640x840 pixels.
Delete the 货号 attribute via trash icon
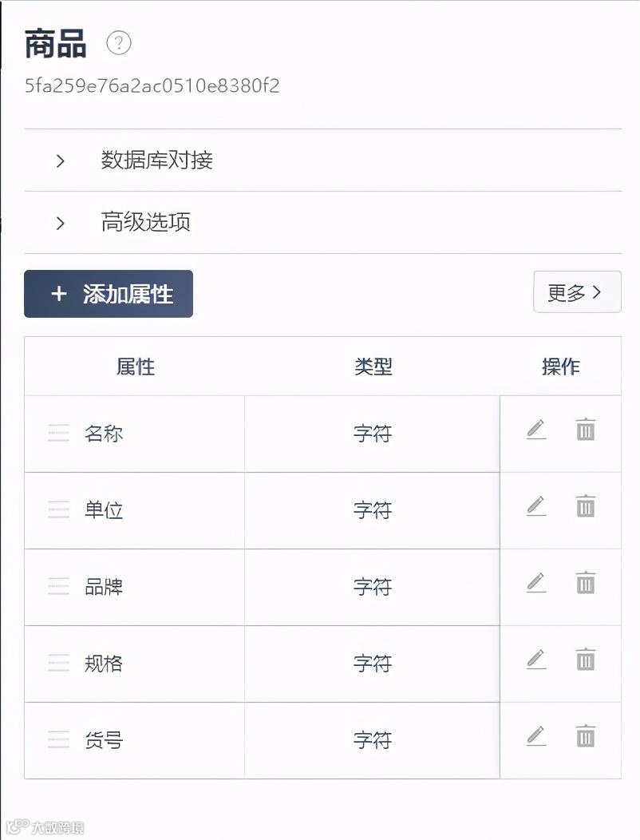(586, 736)
